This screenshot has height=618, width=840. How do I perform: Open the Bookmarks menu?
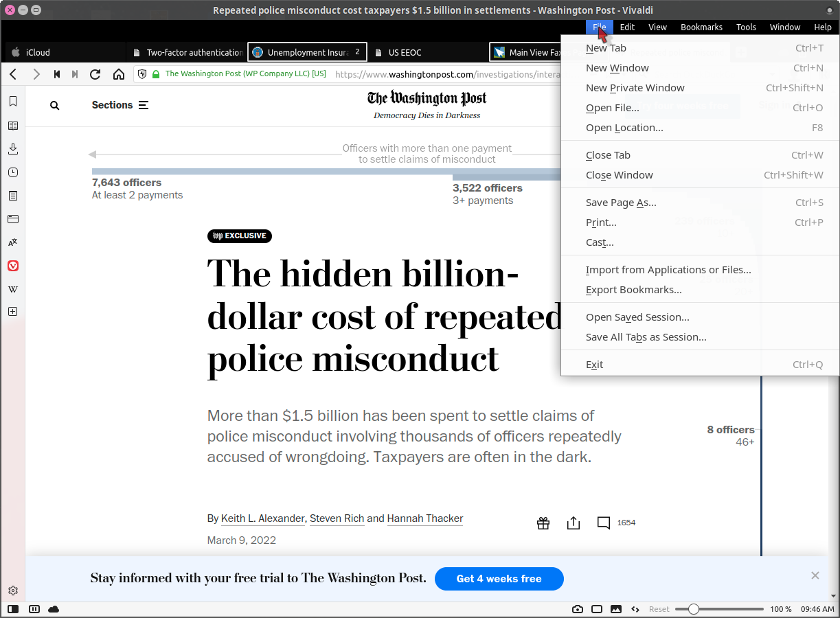pyautogui.click(x=701, y=27)
